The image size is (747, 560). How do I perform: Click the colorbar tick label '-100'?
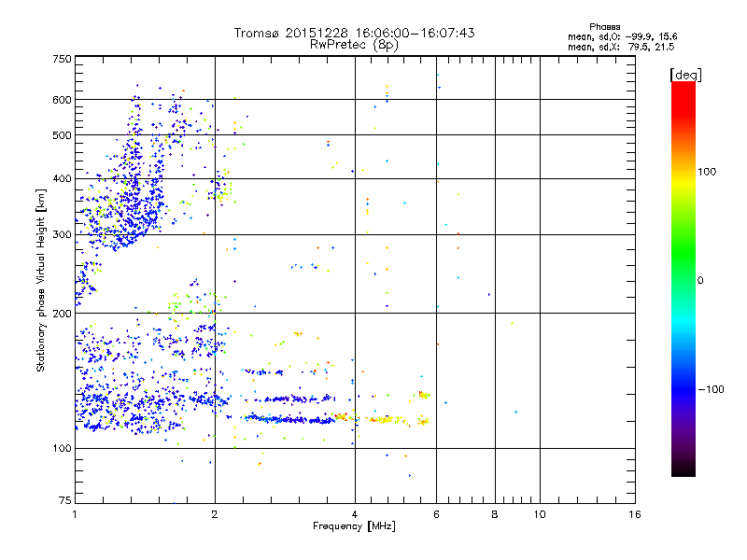coord(711,389)
